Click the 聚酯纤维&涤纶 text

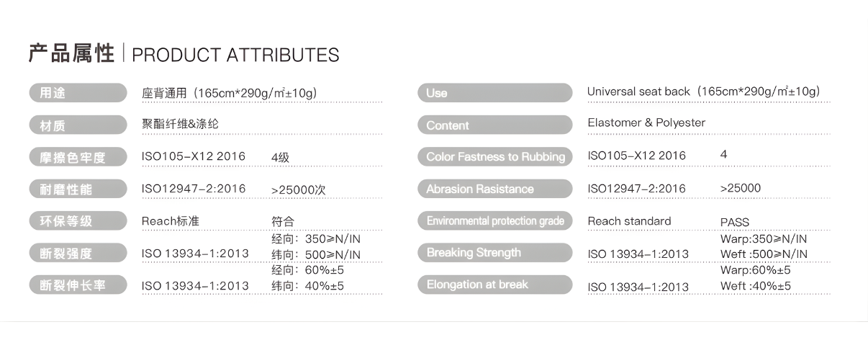(x=180, y=124)
